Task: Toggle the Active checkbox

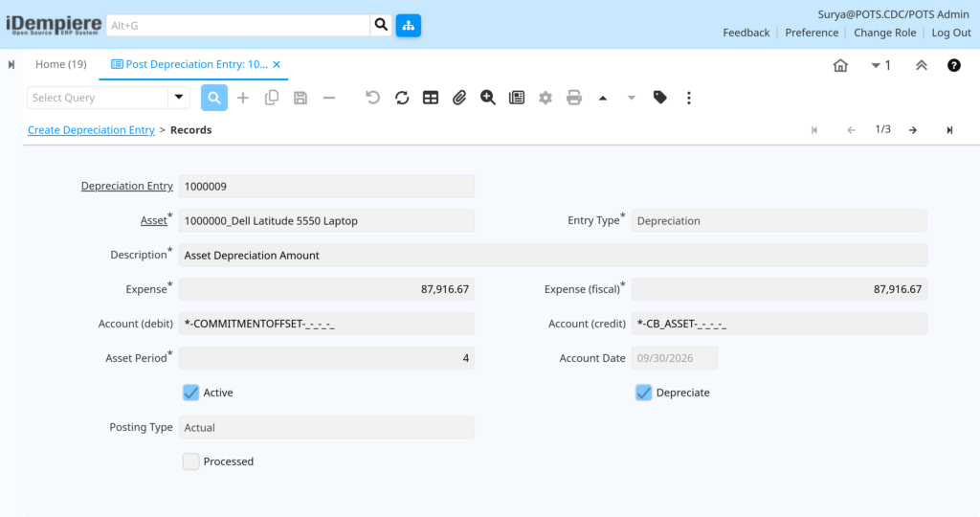Action: [x=190, y=393]
